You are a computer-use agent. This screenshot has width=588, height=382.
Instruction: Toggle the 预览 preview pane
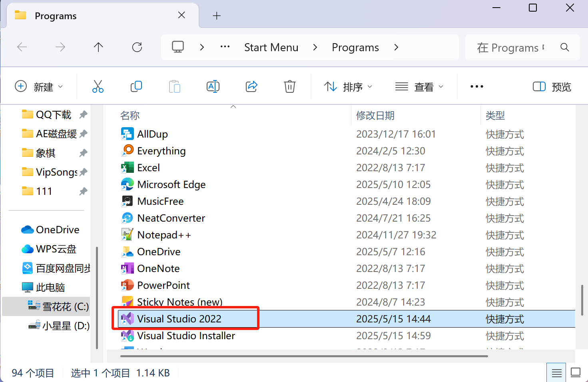point(552,86)
